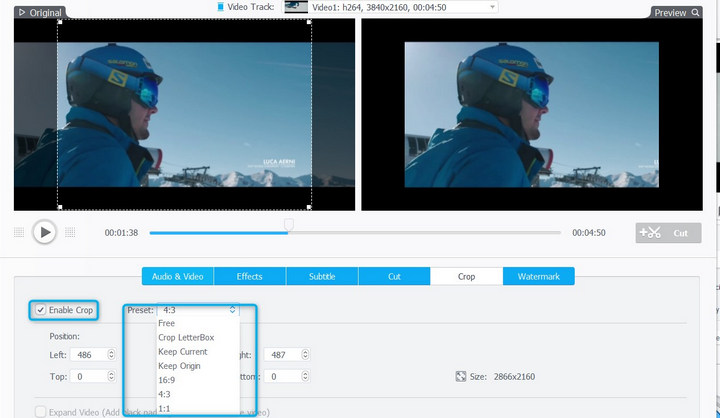Uncheck the Enable Crop checkbox

[x=40, y=310]
